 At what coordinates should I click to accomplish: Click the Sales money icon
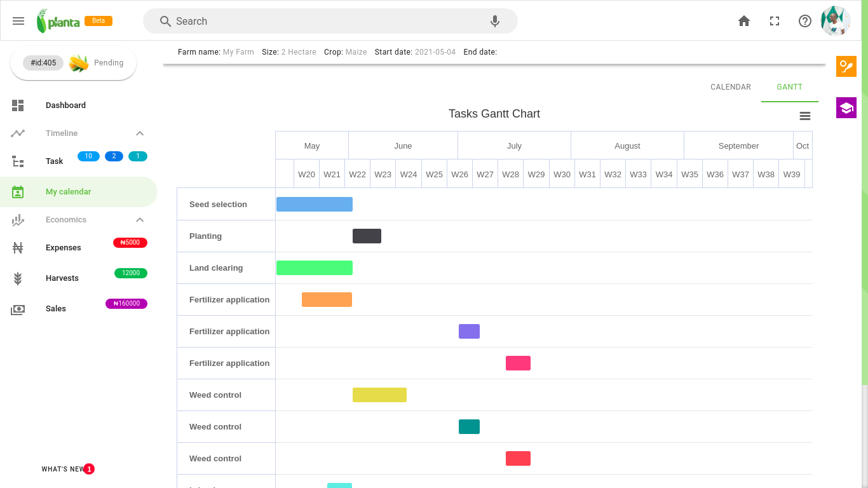[x=18, y=309]
